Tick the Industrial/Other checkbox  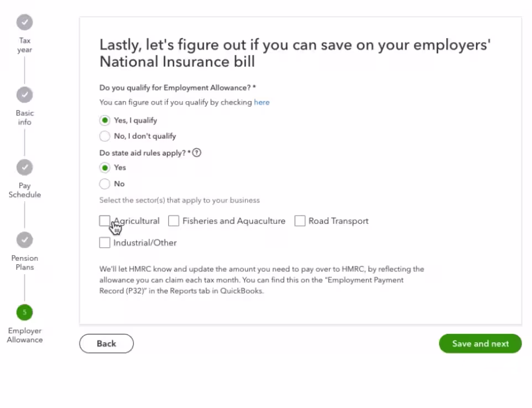[x=105, y=243]
